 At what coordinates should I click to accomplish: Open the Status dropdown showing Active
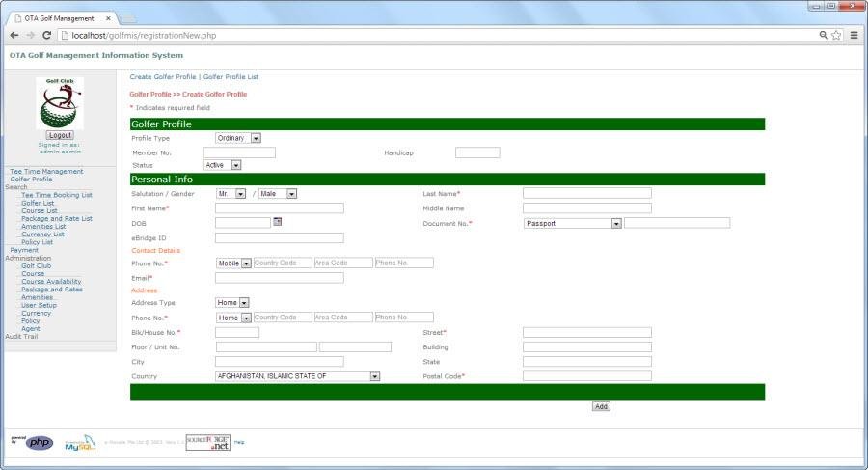pyautogui.click(x=223, y=165)
